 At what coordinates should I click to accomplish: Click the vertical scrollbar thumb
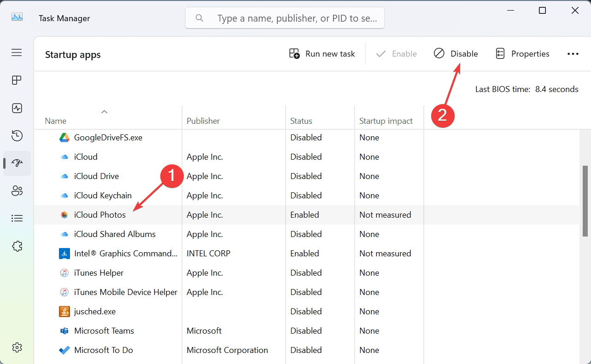pos(585,200)
